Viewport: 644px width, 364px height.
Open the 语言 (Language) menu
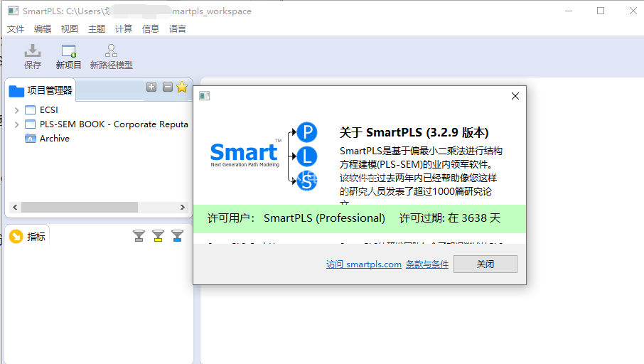[178, 28]
